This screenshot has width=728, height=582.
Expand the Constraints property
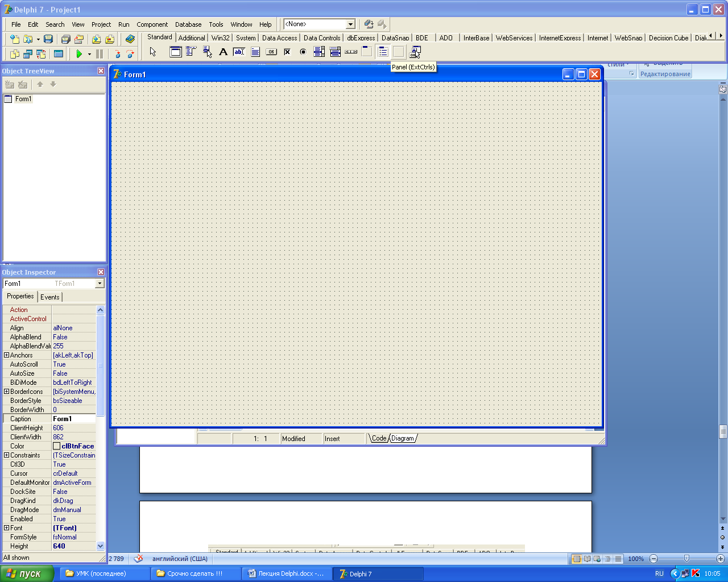tap(7, 455)
